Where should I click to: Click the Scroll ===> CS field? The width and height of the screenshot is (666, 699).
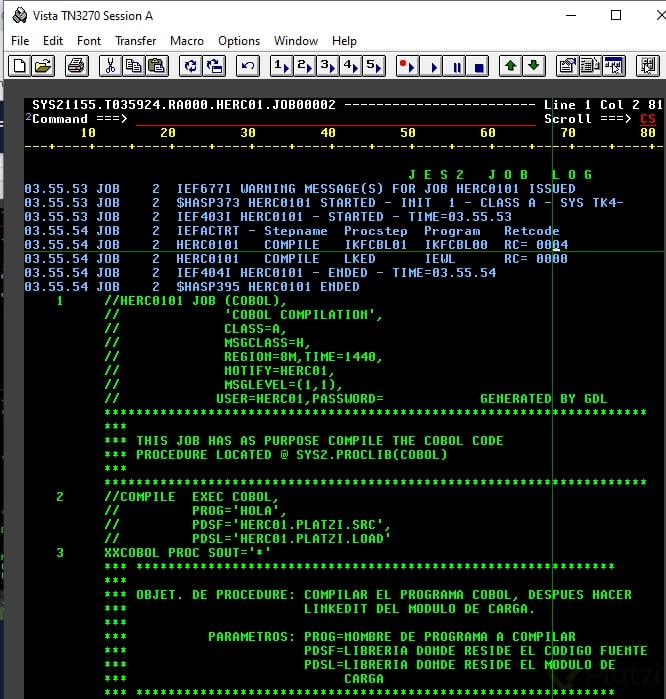(648, 119)
